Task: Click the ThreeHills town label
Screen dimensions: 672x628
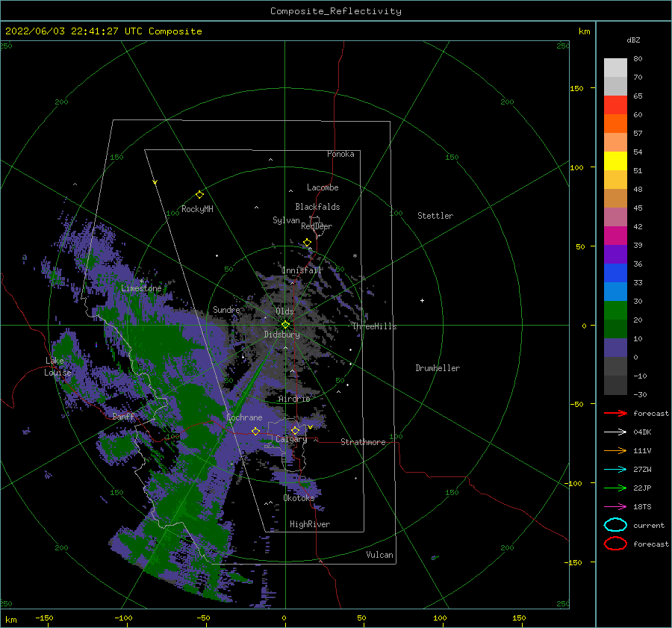Action: click(x=375, y=326)
